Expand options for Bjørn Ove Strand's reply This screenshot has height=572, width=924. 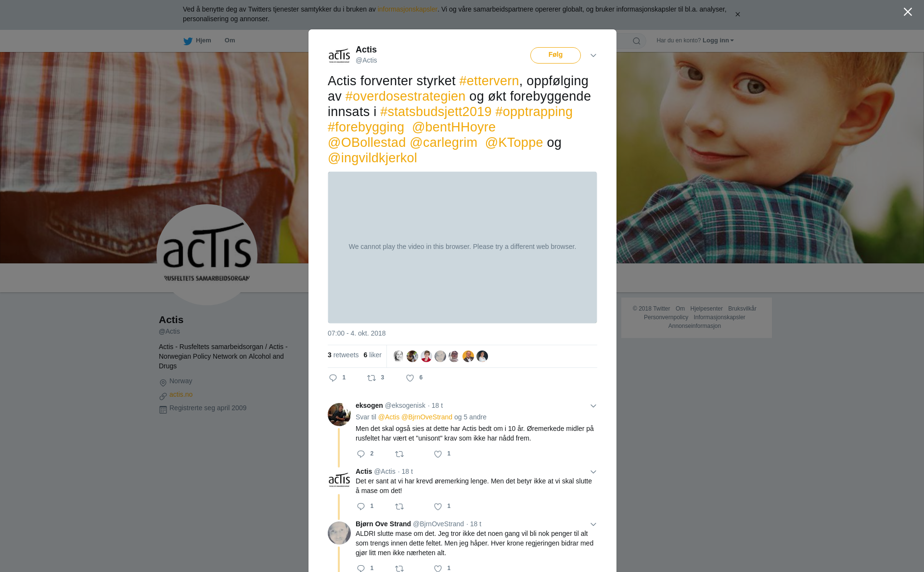[x=593, y=524]
